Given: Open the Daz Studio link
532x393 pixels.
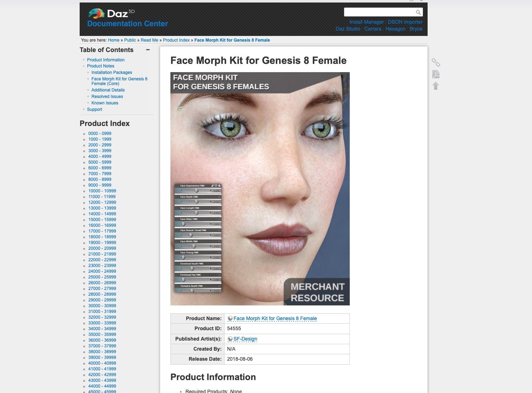Looking at the screenshot, I should click(348, 29).
